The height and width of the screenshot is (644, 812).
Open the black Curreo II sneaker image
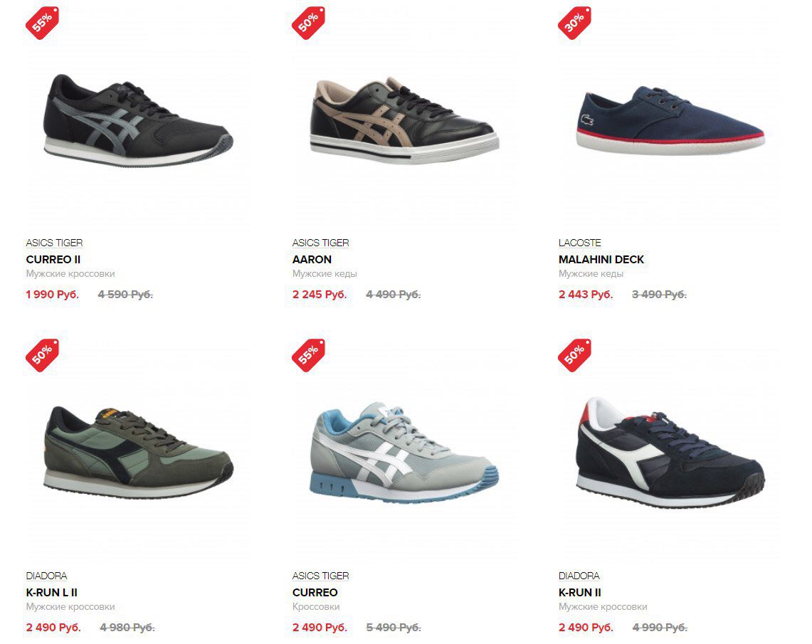(x=138, y=120)
